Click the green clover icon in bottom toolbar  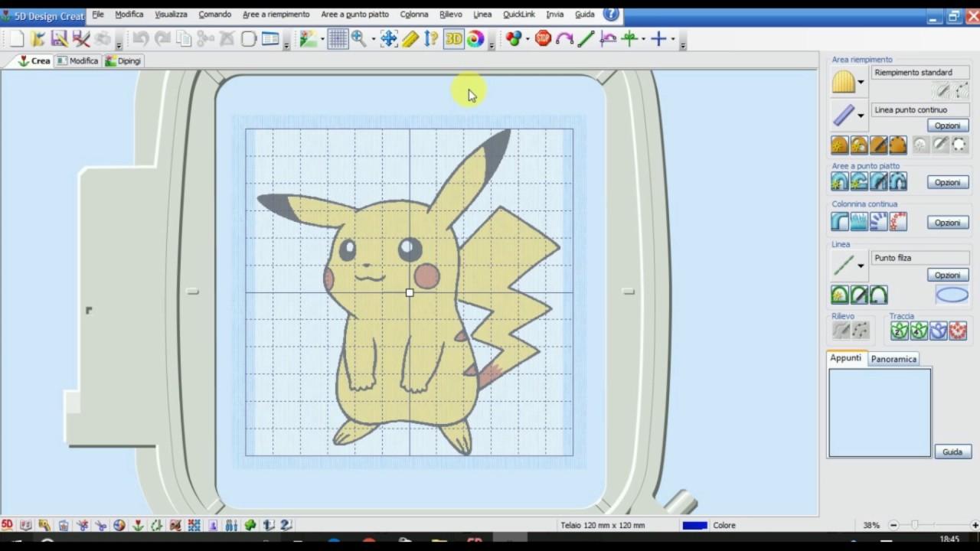click(250, 525)
